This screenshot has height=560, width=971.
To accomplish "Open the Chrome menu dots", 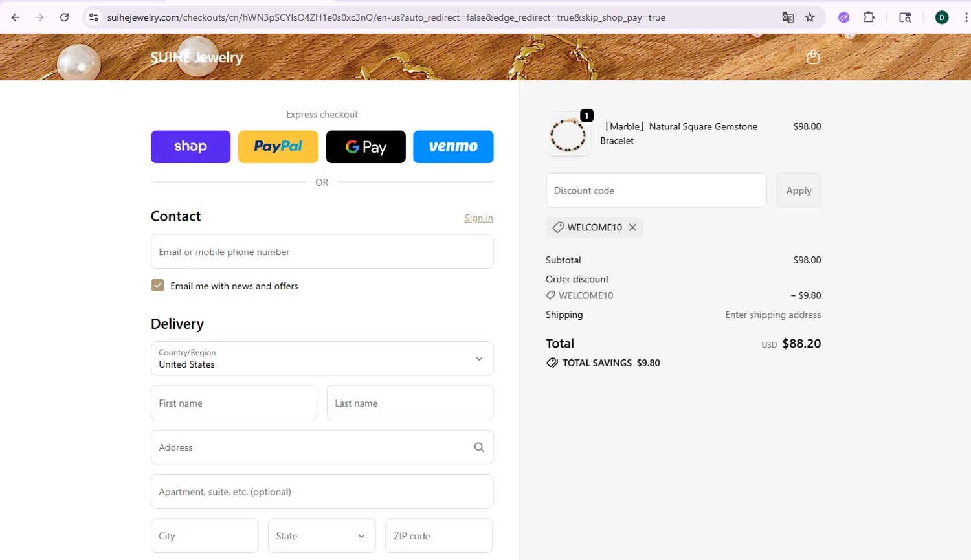I will (x=966, y=17).
